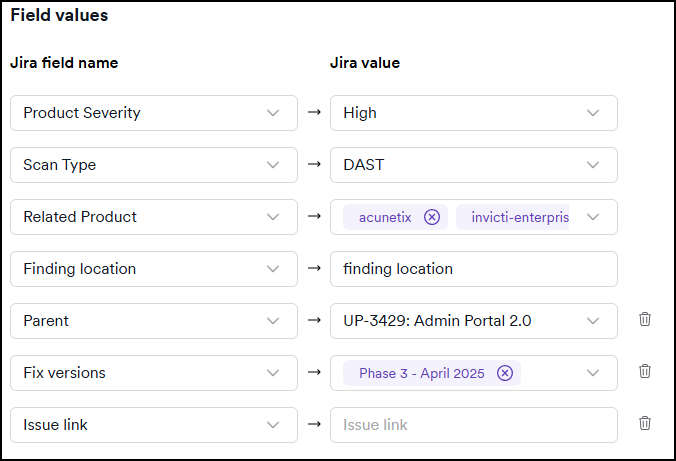Remove the acunetix tag
The height and width of the screenshot is (461, 676).
432,217
